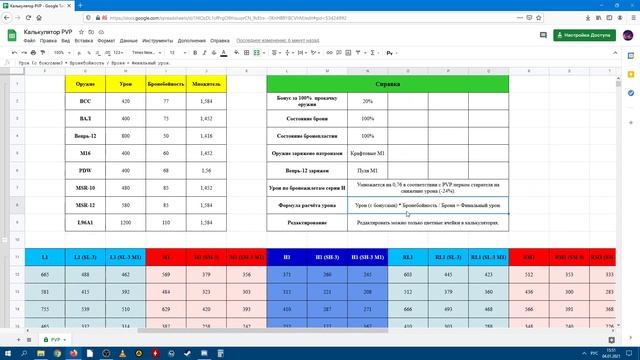
Task: Open the fill color picker
Action: 236,53
